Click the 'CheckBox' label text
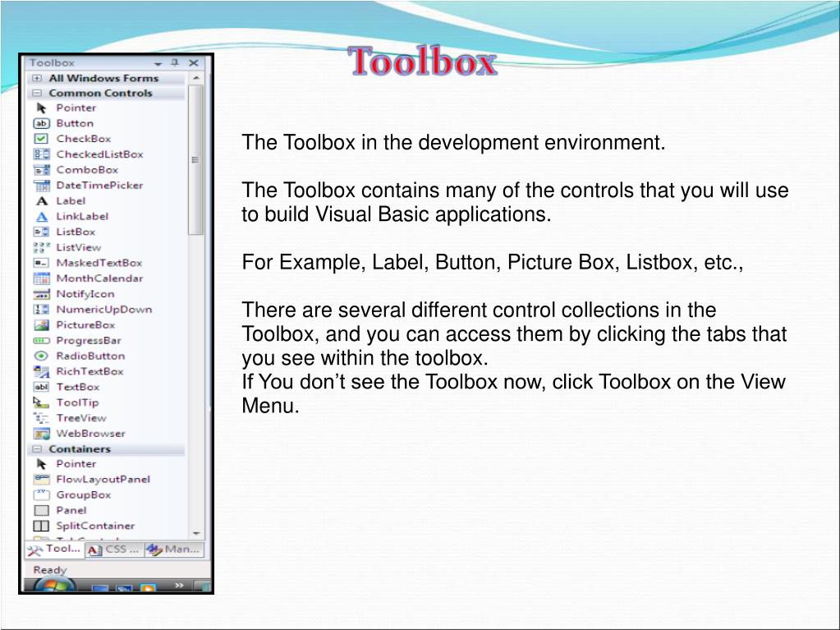Image resolution: width=840 pixels, height=630 pixels. [x=84, y=139]
